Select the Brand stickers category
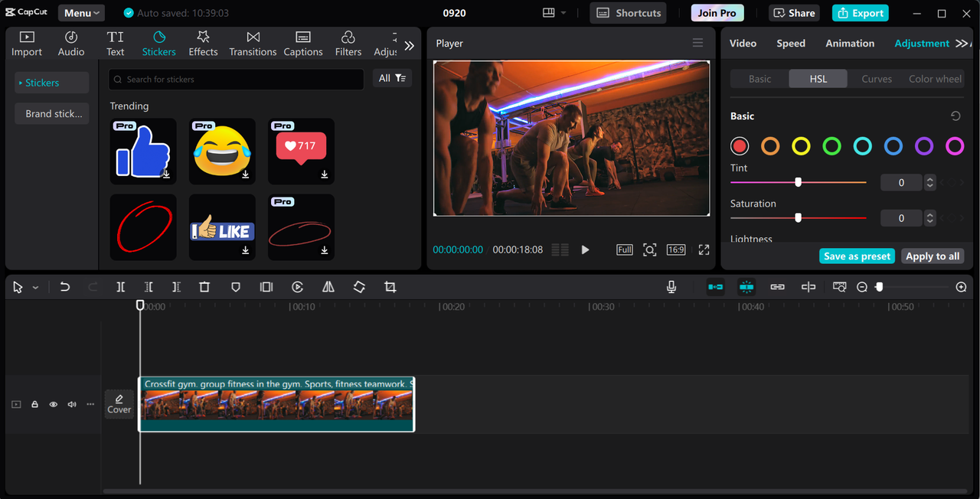Image resolution: width=980 pixels, height=499 pixels. [52, 113]
